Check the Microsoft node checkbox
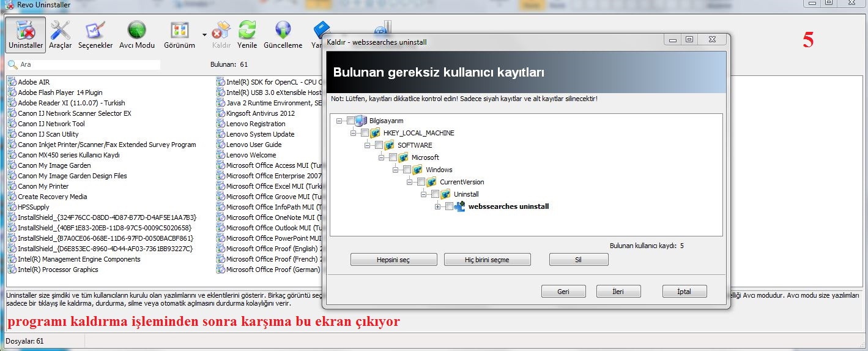Image resolution: width=868 pixels, height=351 pixels. [x=393, y=157]
